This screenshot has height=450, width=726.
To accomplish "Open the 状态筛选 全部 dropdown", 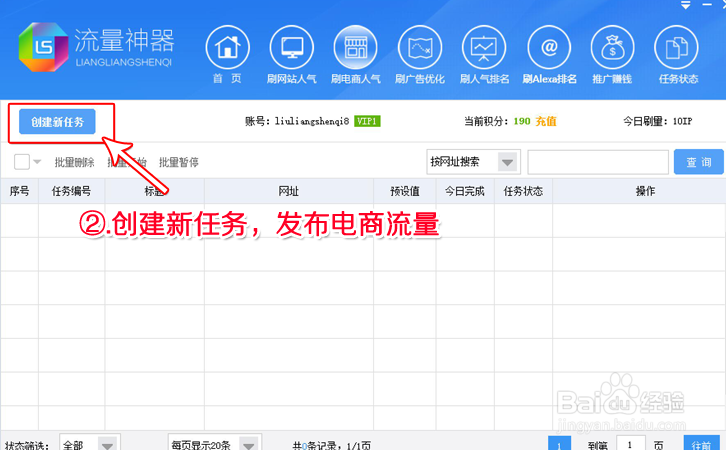I will (x=90, y=445).
